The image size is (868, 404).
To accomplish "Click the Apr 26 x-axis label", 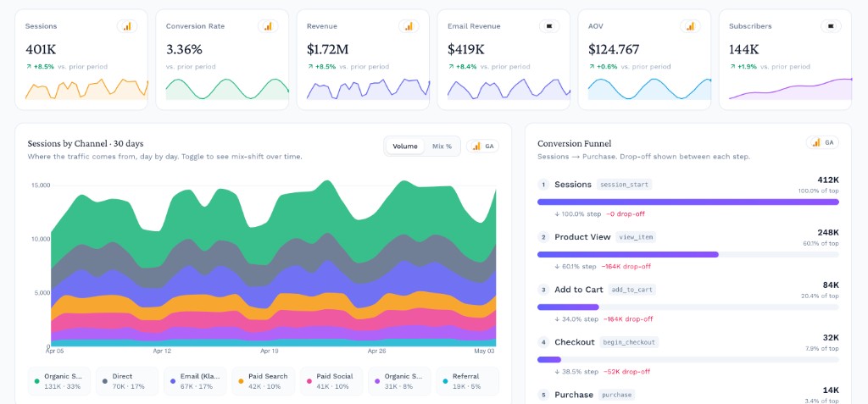I will 376,351.
